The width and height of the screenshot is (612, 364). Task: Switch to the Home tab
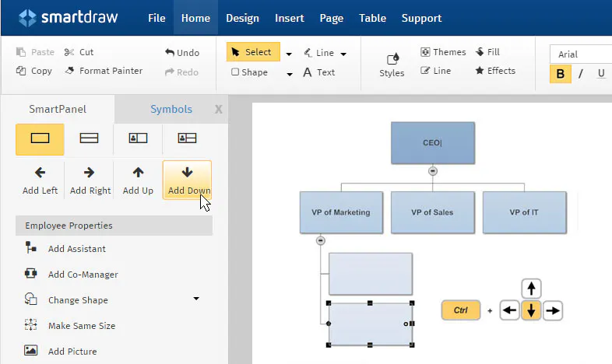tap(195, 18)
